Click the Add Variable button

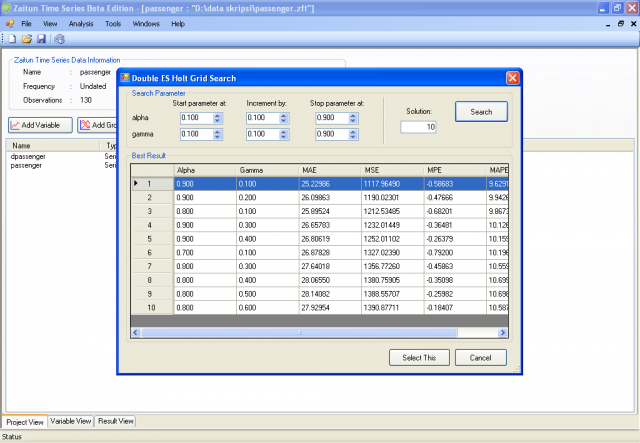[x=38, y=125]
